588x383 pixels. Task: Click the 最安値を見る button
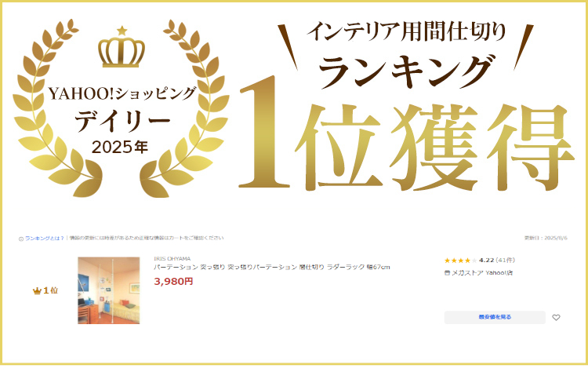pyautogui.click(x=495, y=317)
